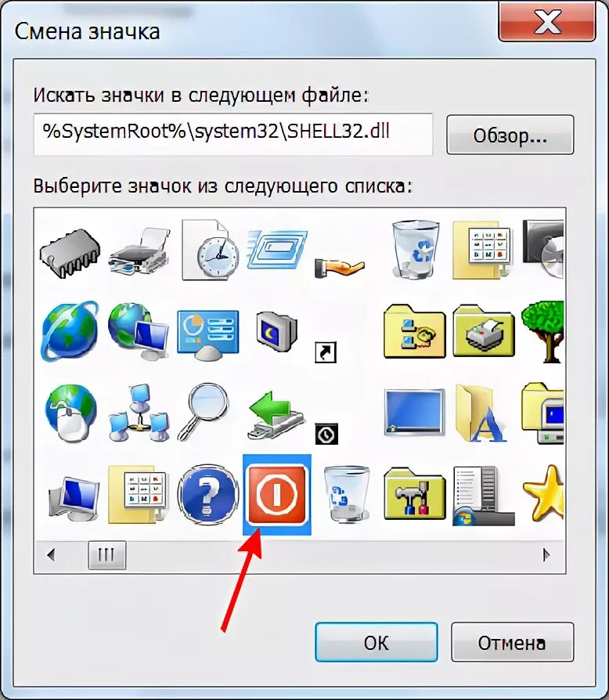Pick the network computers icon

click(139, 413)
